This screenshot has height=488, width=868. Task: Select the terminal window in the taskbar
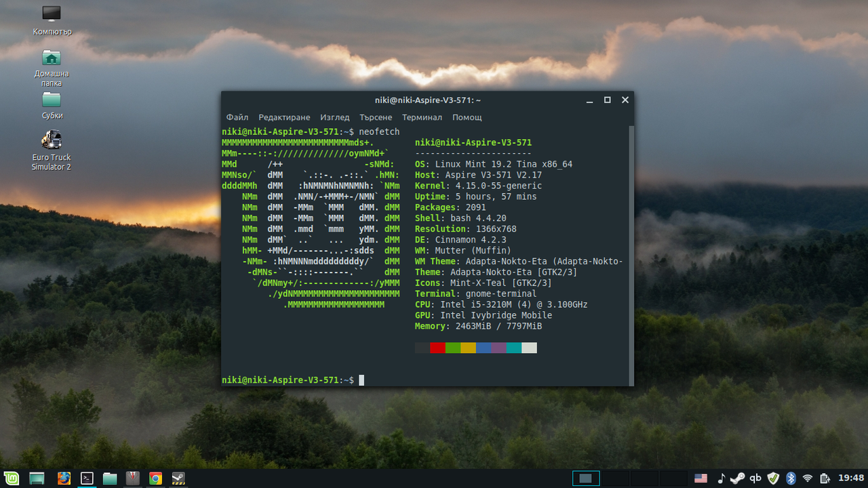pyautogui.click(x=87, y=479)
